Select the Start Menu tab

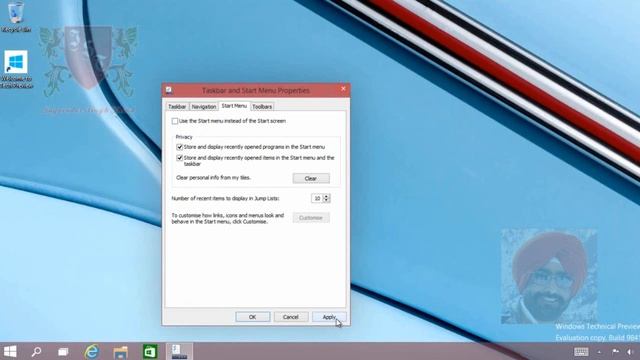tap(234, 106)
